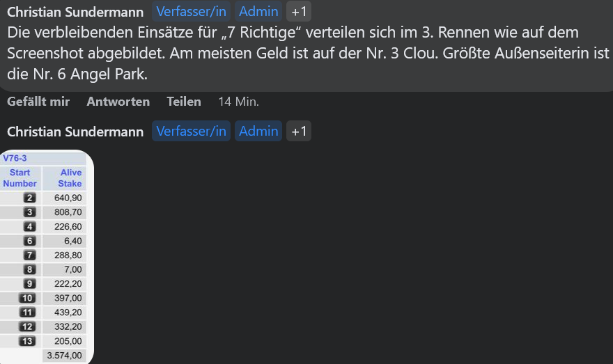Click Admin badge on second comment
This screenshot has width=613, height=364.
click(258, 131)
